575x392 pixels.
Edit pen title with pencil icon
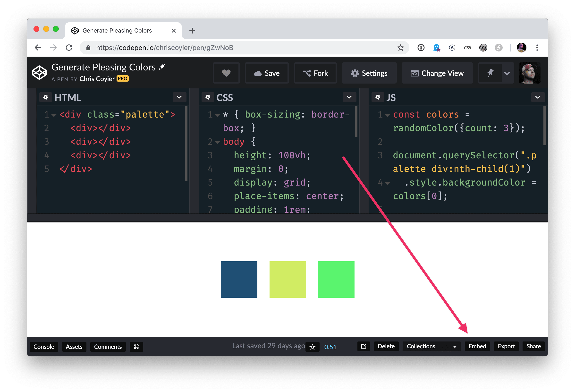tap(162, 67)
